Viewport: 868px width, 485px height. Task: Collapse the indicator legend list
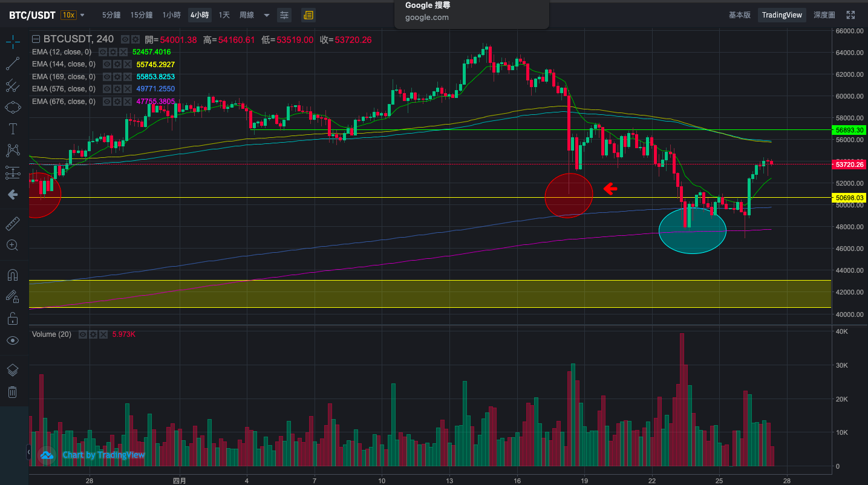coord(36,39)
